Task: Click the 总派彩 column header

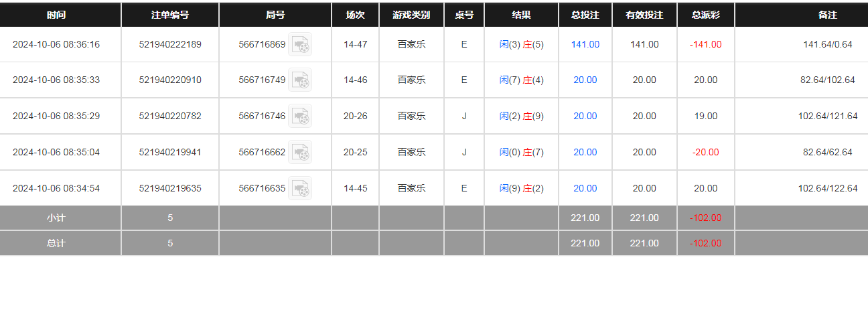Action: [706, 15]
